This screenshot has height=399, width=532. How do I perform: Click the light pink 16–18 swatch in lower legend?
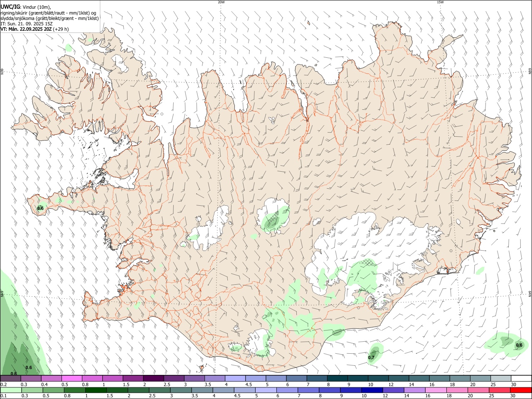click(x=436, y=390)
